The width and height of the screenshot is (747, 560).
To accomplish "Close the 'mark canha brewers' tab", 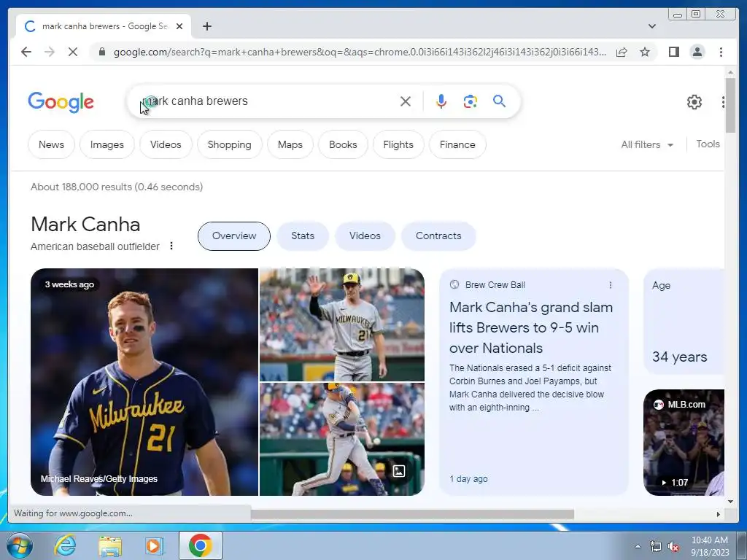I will 179,26.
